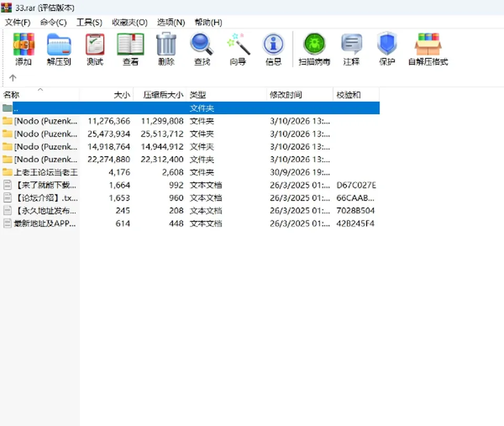Select the 自解压格式 SFX icon
Image resolution: width=504 pixels, height=426 pixels.
[428, 49]
